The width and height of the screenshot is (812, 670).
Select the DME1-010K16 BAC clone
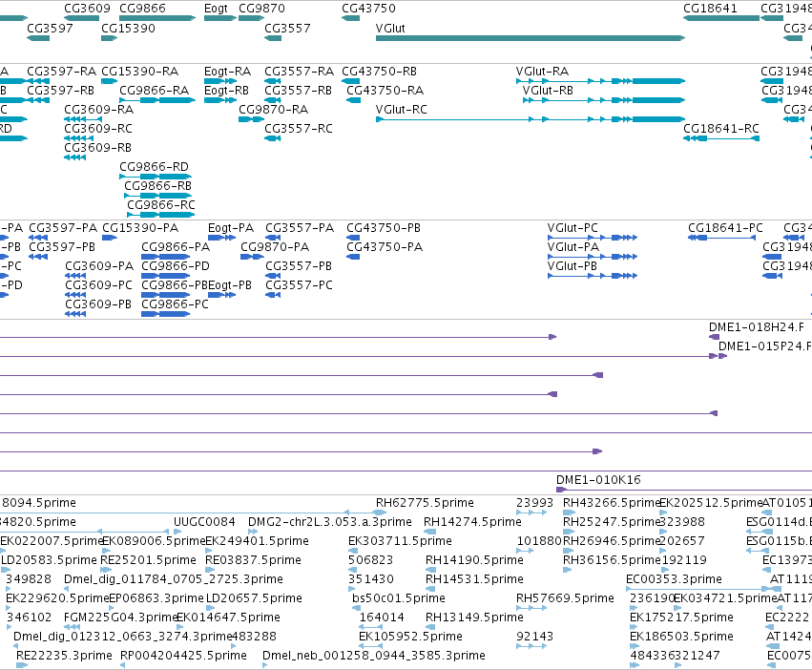pos(684,490)
